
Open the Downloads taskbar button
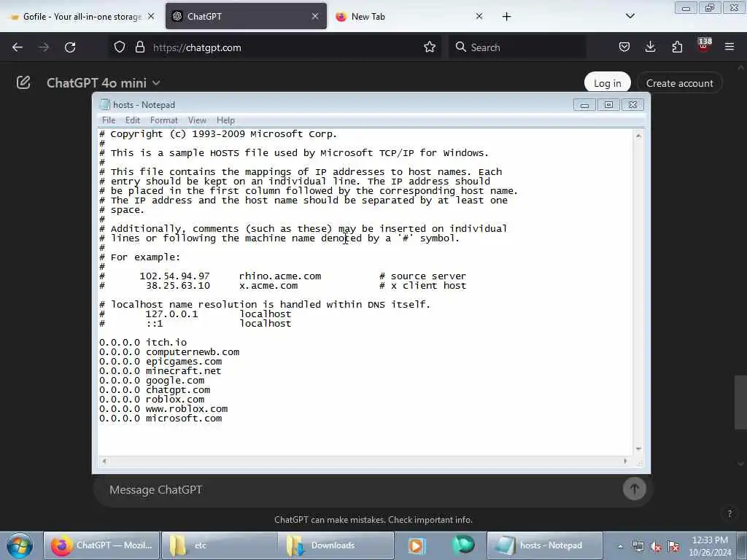tap(336, 545)
